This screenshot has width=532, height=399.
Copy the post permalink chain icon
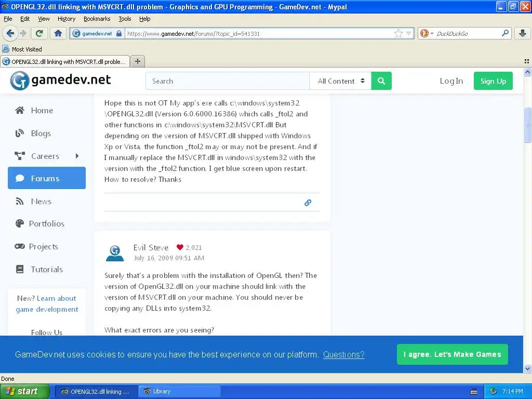[308, 203]
